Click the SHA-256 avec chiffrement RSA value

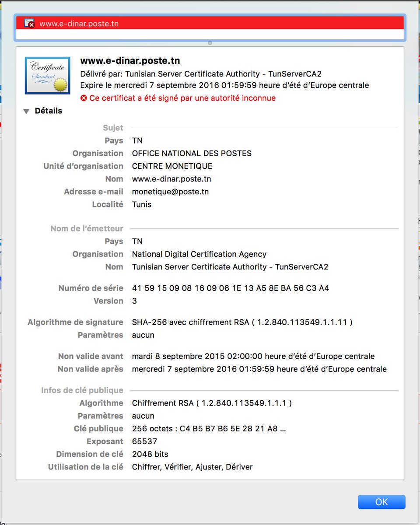pos(242,322)
